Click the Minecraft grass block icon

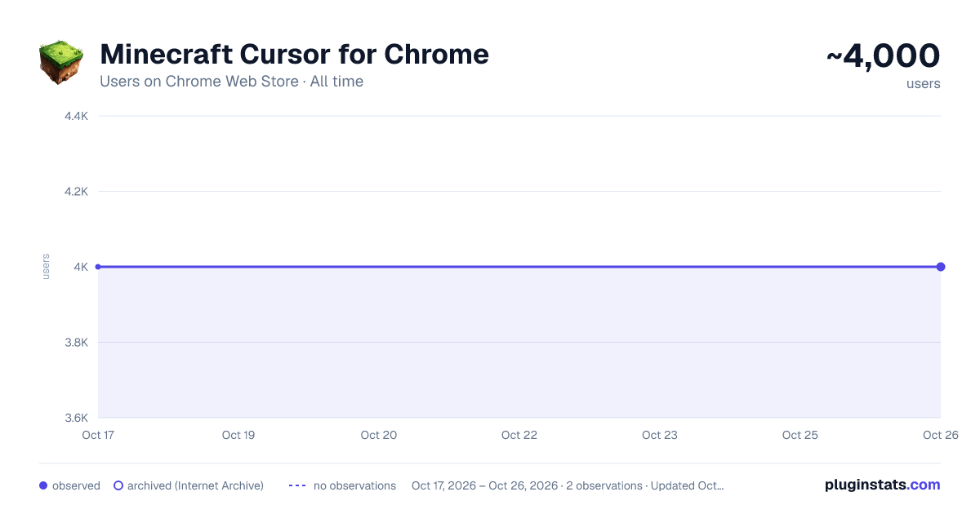(62, 62)
